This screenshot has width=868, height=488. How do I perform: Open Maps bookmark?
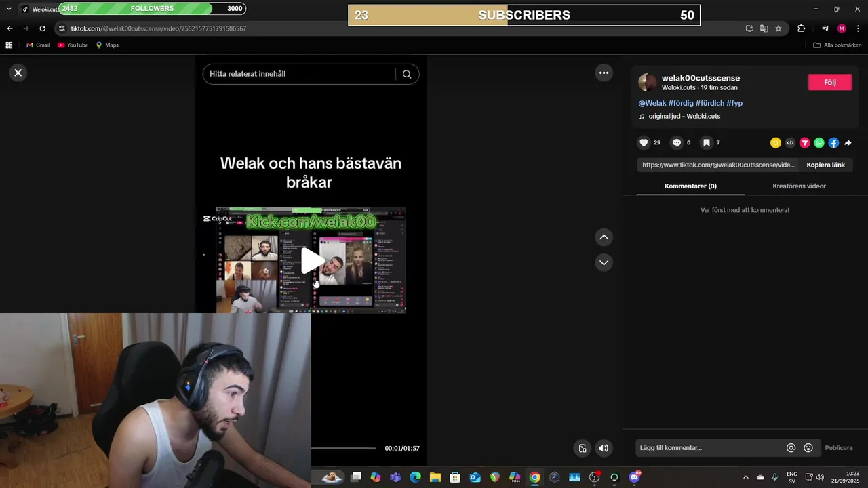[107, 45]
